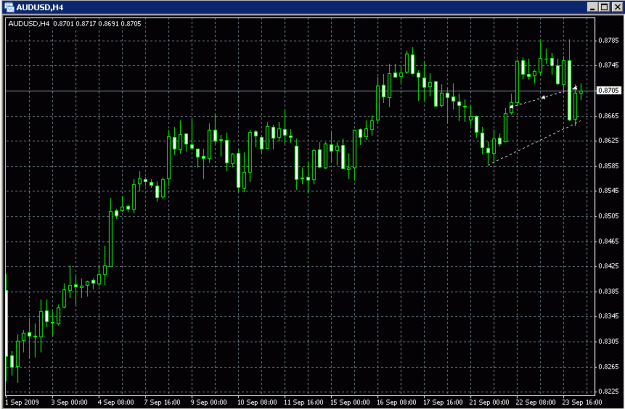Click the 15 Sep 00:00 time label
The image size is (625, 409).
pyautogui.click(x=350, y=402)
